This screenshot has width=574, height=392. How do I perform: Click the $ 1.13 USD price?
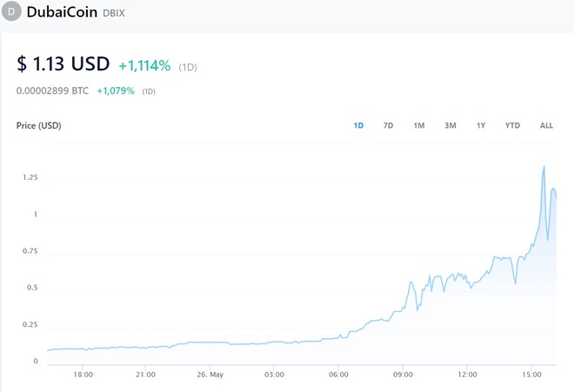[63, 63]
